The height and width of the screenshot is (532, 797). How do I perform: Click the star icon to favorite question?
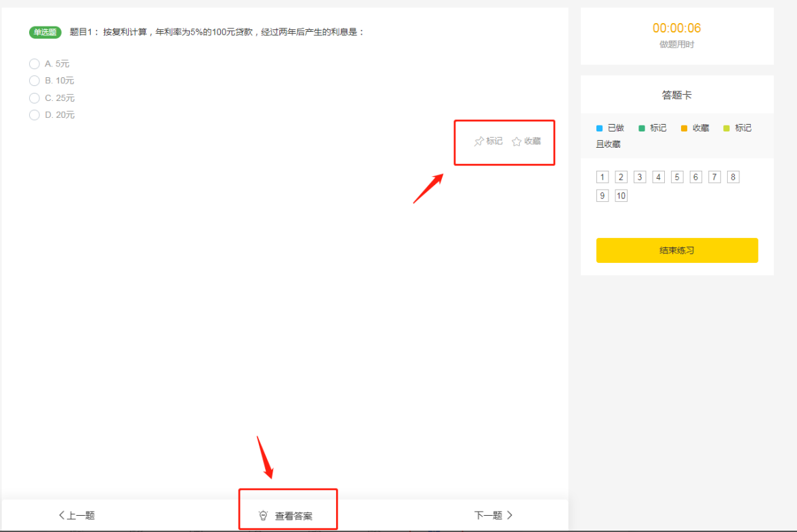coord(516,142)
